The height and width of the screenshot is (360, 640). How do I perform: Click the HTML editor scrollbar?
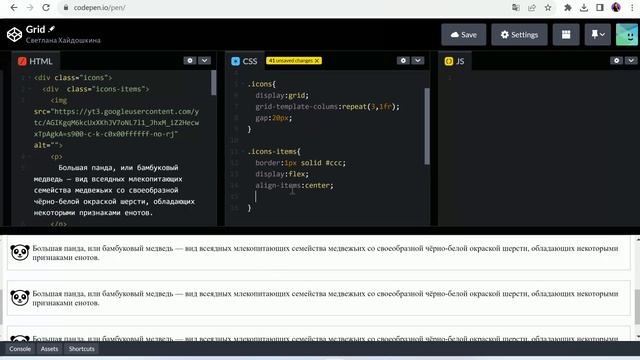213,82
